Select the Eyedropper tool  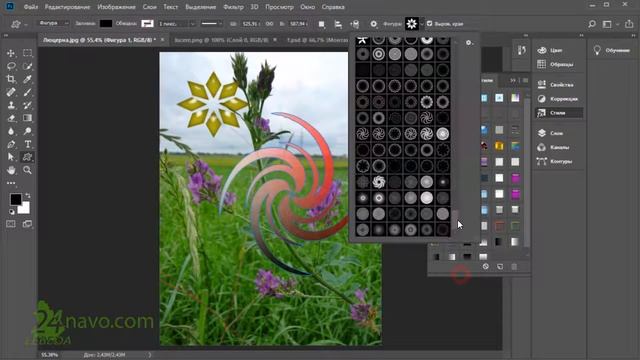click(x=27, y=79)
